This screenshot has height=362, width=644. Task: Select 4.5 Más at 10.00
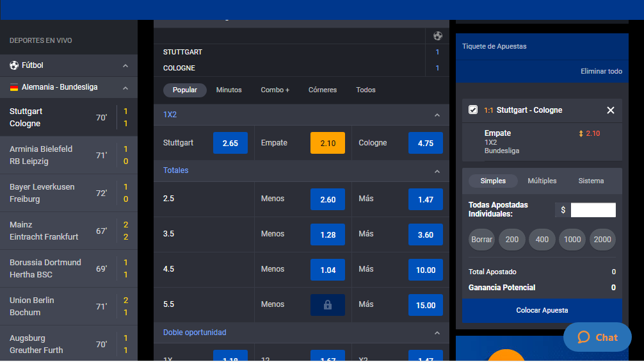click(x=426, y=270)
